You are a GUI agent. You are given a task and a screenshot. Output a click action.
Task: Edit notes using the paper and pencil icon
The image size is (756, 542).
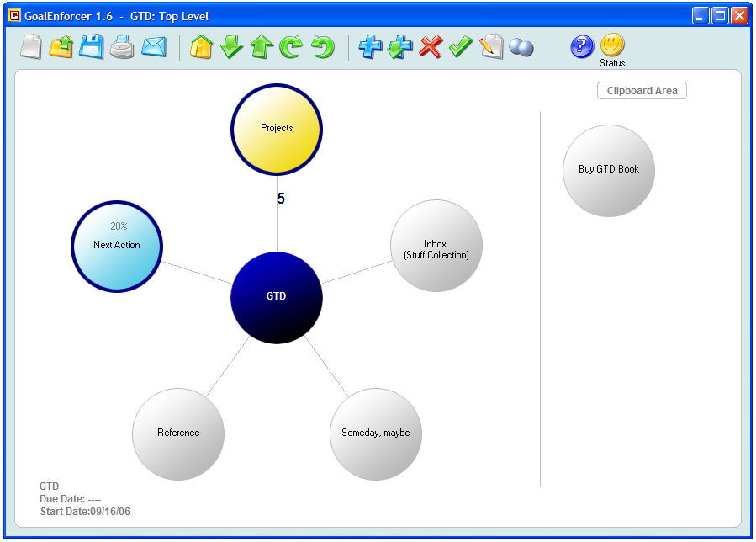click(x=491, y=47)
